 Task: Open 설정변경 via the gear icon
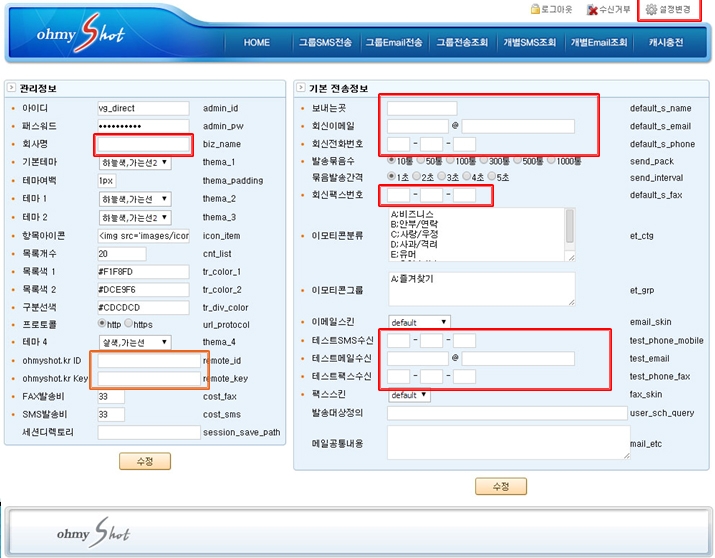click(651, 9)
